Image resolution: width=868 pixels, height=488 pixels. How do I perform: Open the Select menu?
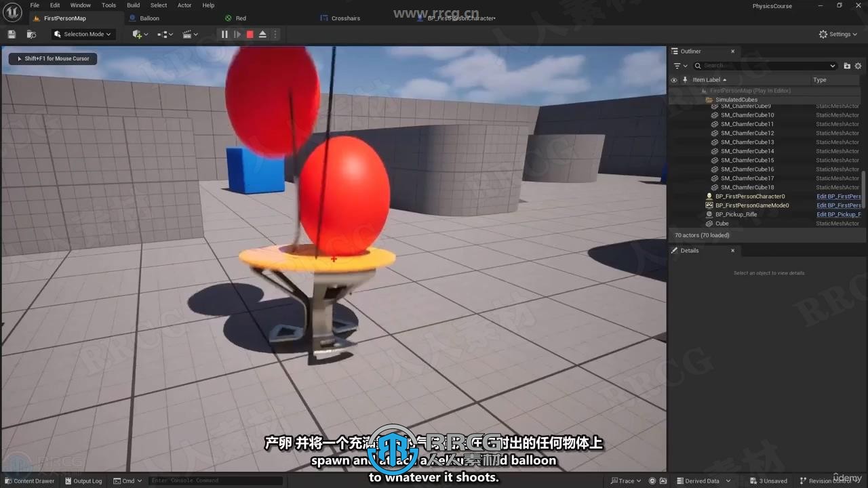[159, 5]
